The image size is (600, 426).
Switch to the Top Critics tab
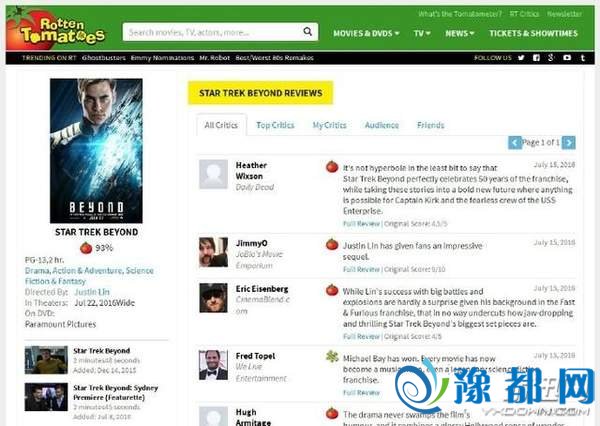tap(275, 126)
